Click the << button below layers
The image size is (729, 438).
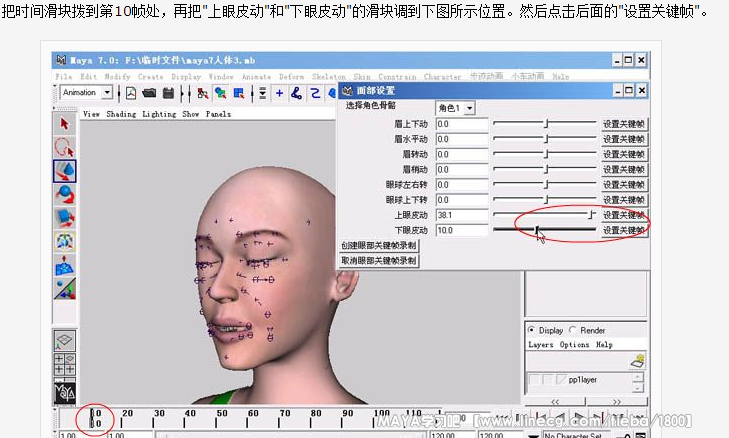[555, 401]
